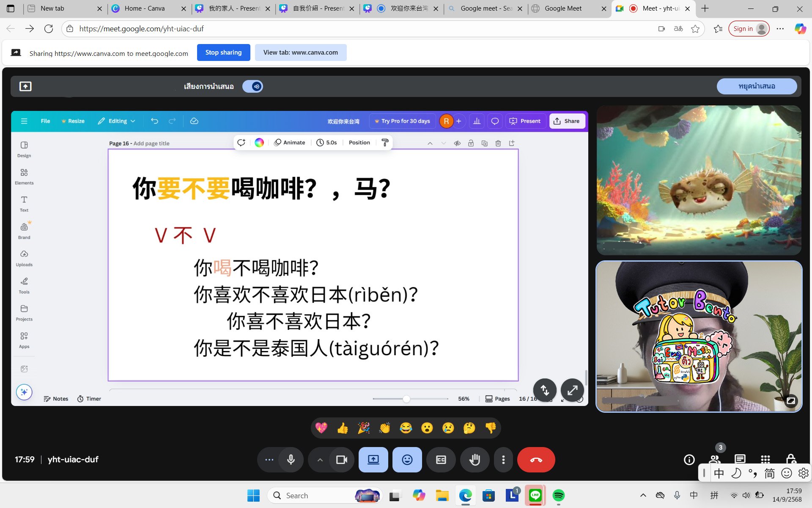Expand the audio and video settings chevron
This screenshot has width=812, height=508.
point(320,460)
